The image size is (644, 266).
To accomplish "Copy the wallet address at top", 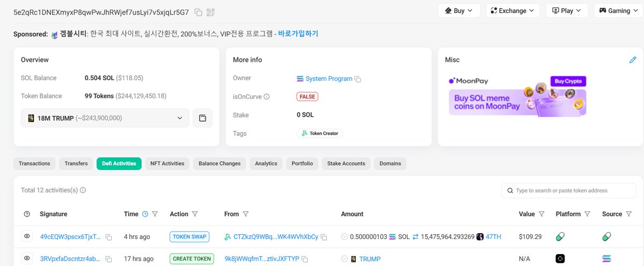I will pyautogui.click(x=199, y=12).
